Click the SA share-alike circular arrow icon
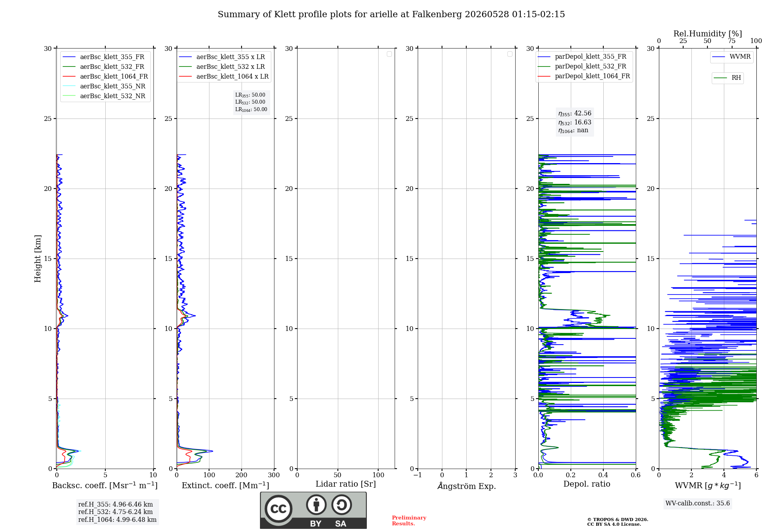 click(342, 505)
